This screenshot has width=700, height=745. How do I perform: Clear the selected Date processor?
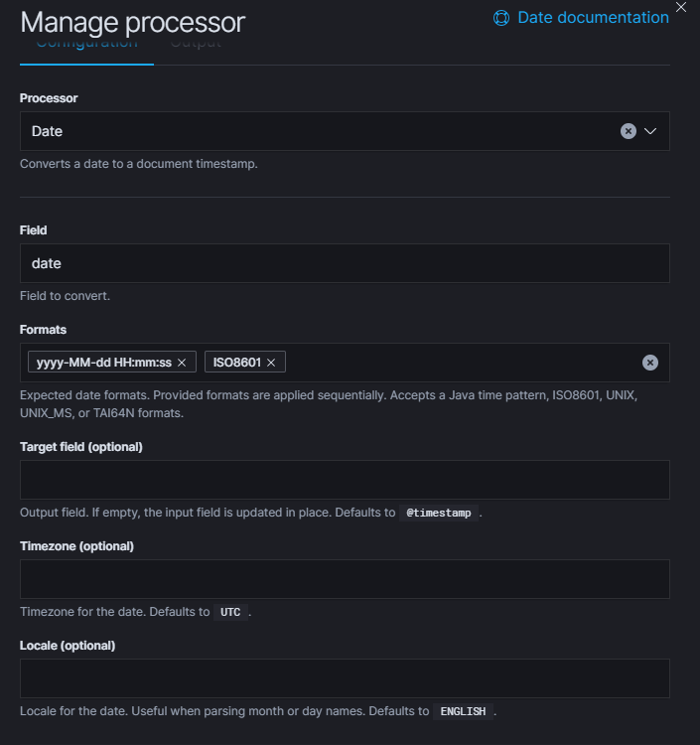click(628, 131)
